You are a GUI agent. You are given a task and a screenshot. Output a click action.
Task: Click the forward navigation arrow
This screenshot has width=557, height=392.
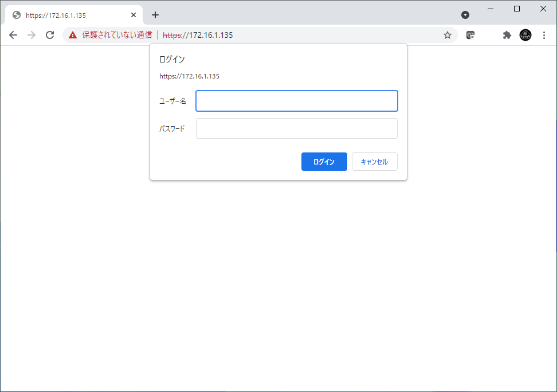tap(32, 35)
